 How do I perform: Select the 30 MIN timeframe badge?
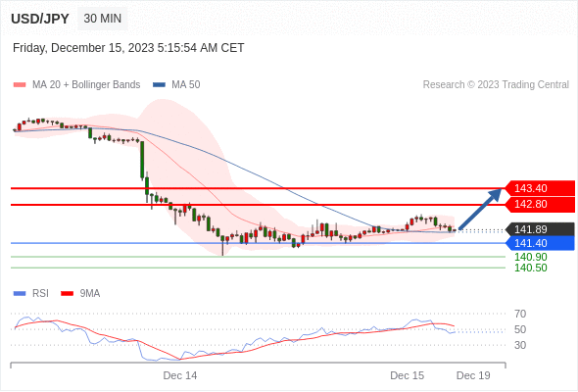103,18
